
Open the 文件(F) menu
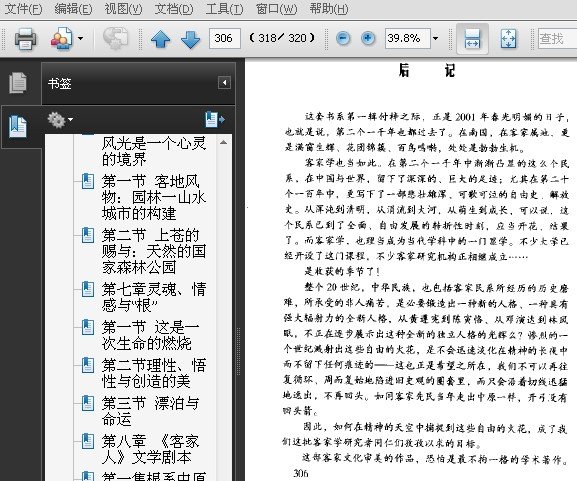[x=23, y=8]
